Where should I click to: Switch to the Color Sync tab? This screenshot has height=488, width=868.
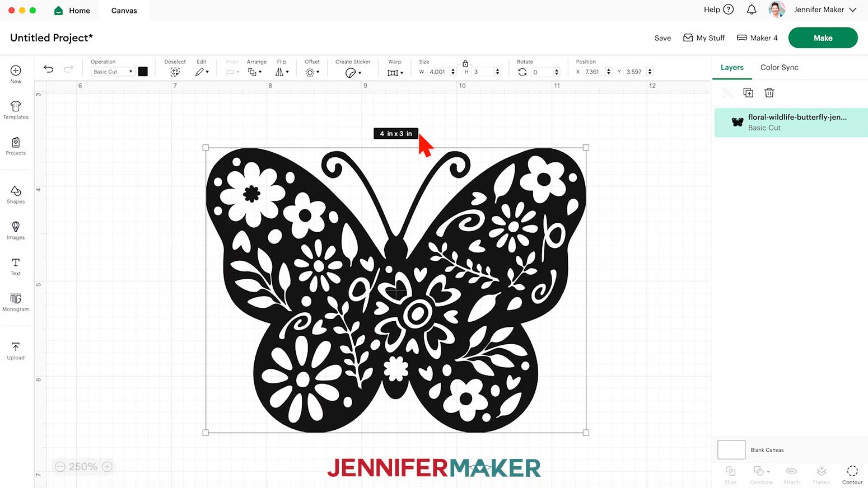pos(779,67)
